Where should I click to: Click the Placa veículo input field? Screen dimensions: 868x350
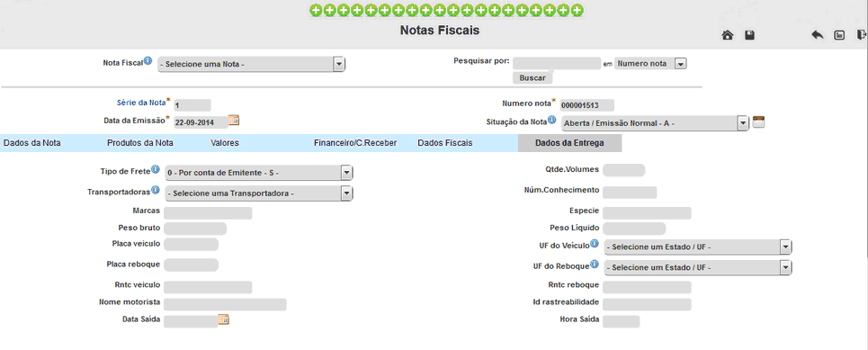click(x=191, y=244)
